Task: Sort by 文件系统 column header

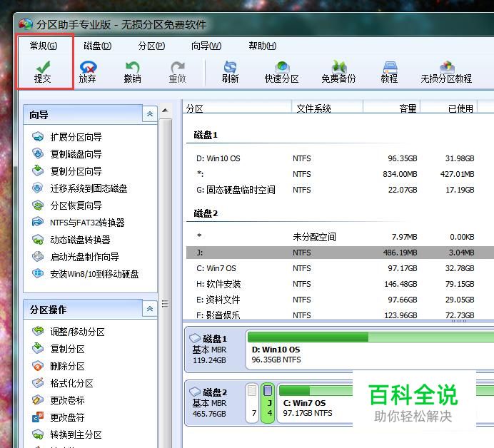Action: [328, 108]
